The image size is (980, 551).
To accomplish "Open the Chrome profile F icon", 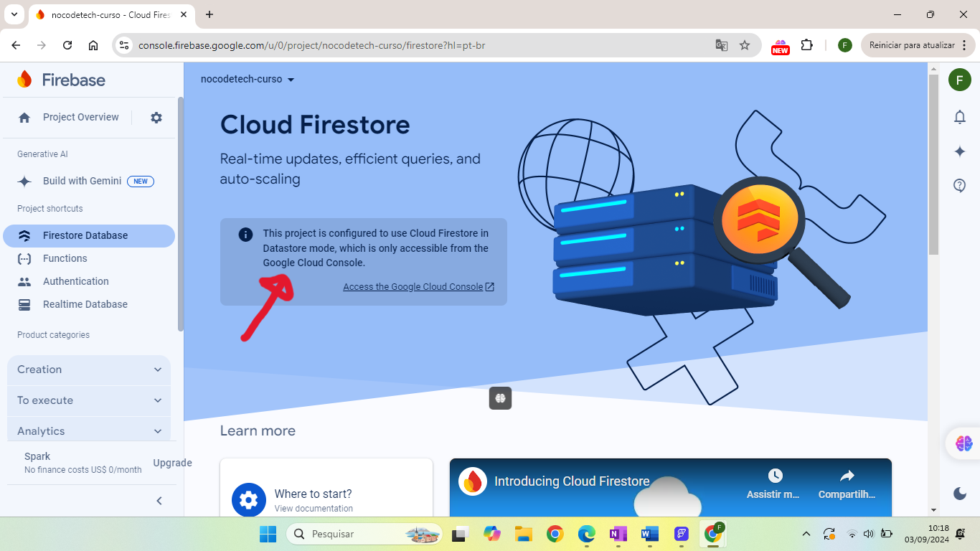I will [845, 45].
